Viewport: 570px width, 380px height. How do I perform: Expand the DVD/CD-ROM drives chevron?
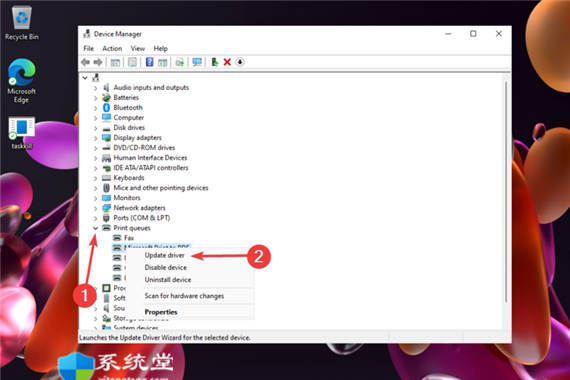(95, 148)
